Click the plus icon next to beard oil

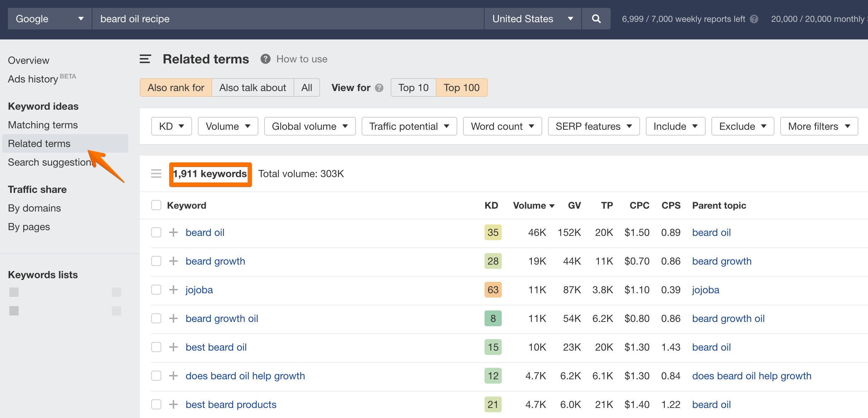[173, 232]
